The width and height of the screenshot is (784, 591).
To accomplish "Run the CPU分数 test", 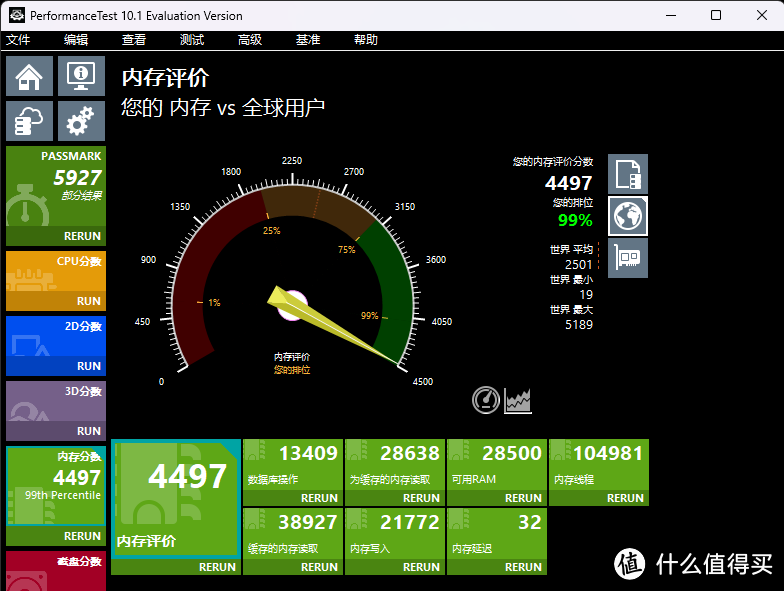I will pyautogui.click(x=56, y=301).
